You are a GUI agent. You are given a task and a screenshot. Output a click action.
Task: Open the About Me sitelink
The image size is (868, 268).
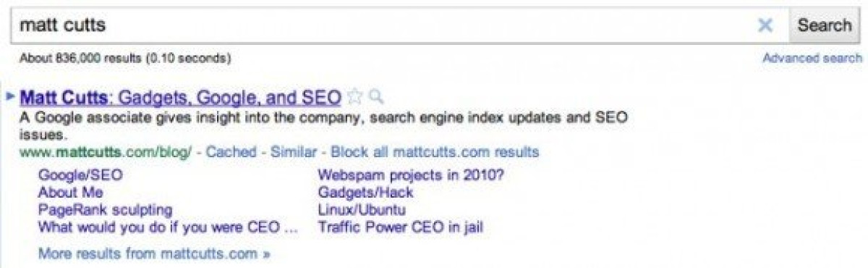point(70,193)
